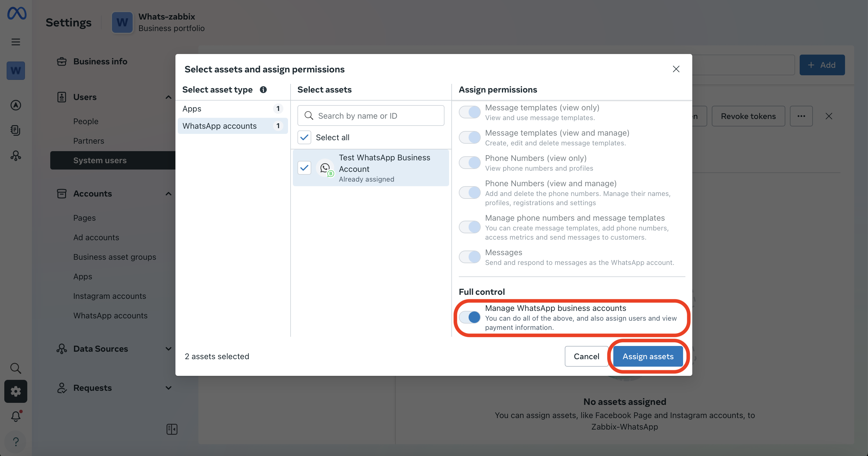Screen dimensions: 868x456
Task: Toggle the Messages permission switch
Action: coord(470,257)
